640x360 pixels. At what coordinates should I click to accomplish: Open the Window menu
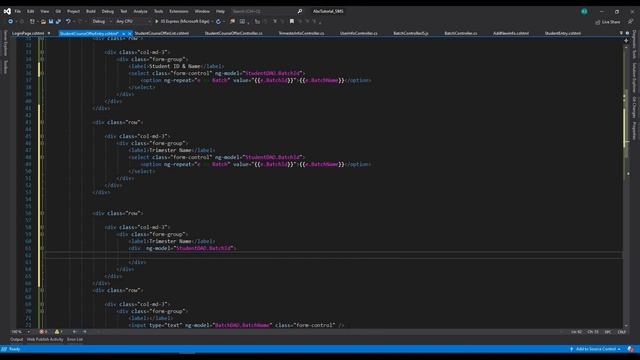click(x=202, y=11)
